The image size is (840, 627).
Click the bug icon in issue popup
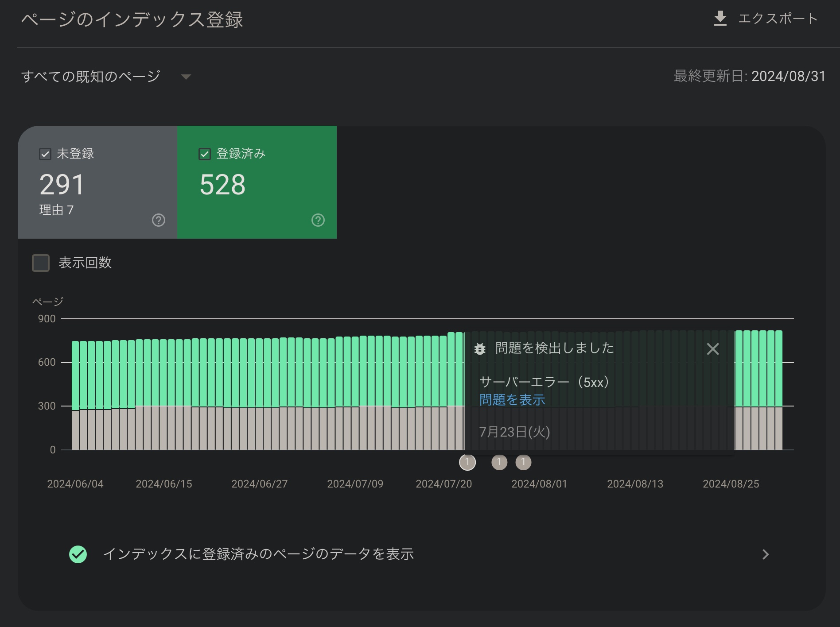click(480, 349)
